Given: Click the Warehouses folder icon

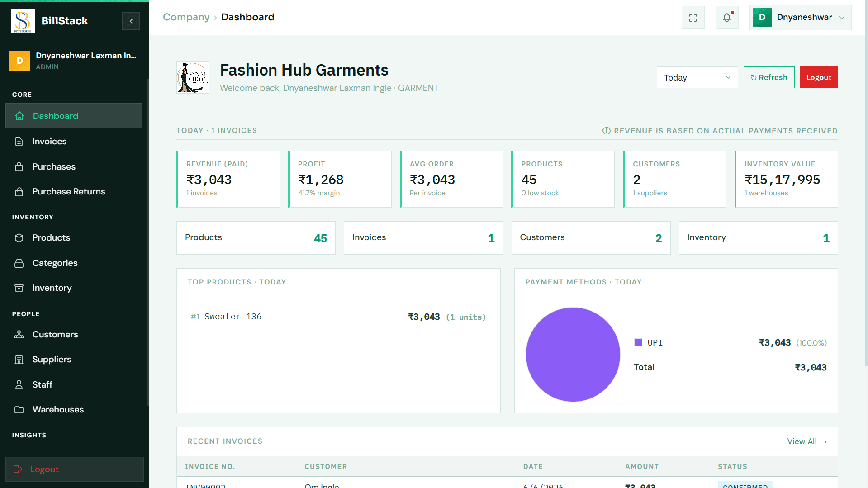Looking at the screenshot, I should (19, 410).
